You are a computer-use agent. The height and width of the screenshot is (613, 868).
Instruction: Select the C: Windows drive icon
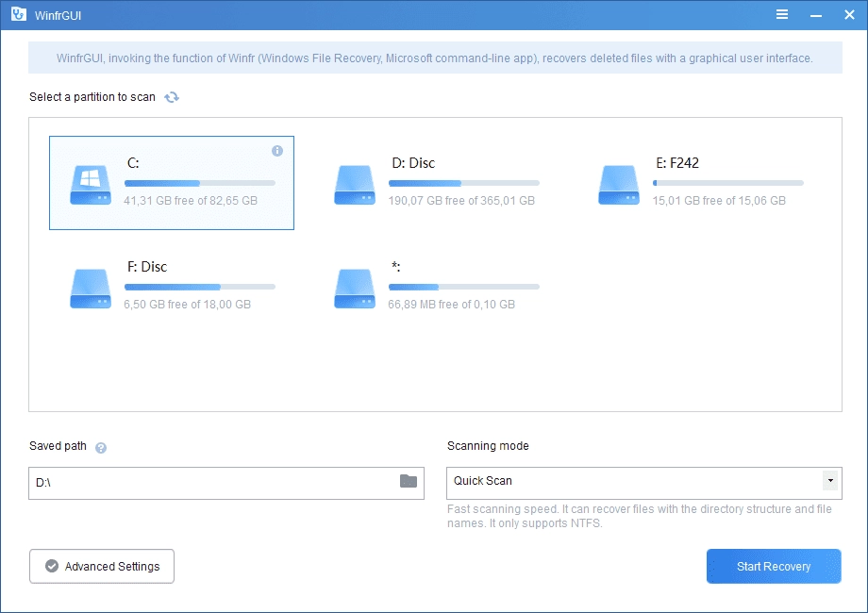tap(91, 185)
